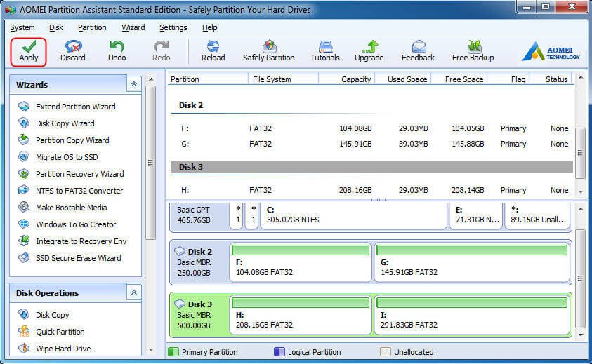Click the Discard toolbar icon
This screenshot has height=364, width=592.
point(73,51)
